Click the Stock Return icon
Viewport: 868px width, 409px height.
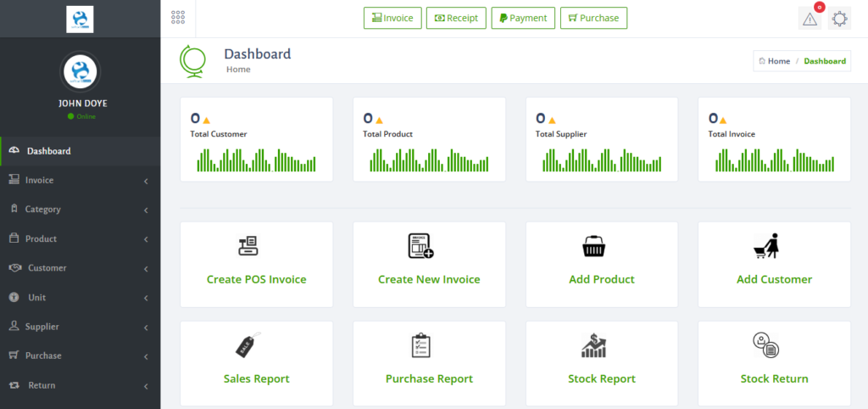[765, 345]
